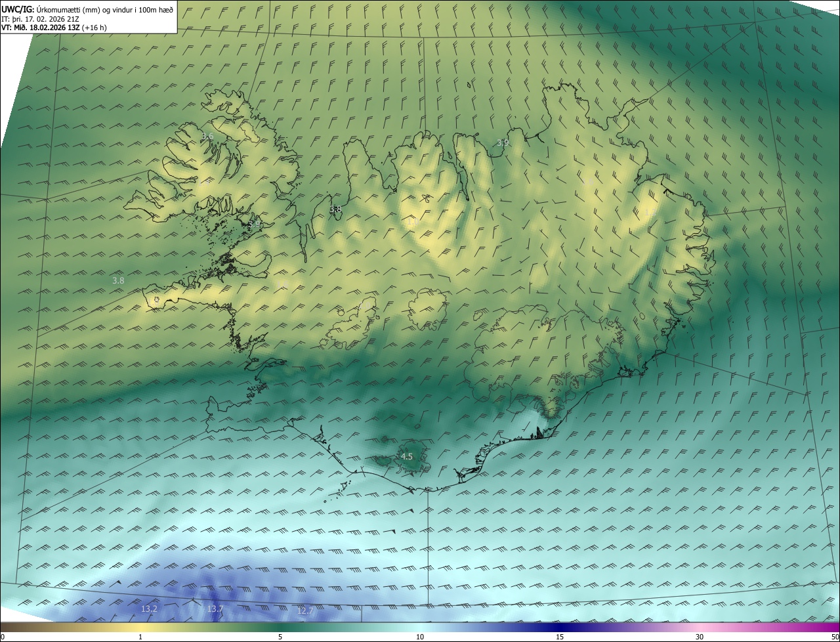Click the '50' tick on the colour scale
The width and height of the screenshot is (840, 642).
tap(835, 637)
